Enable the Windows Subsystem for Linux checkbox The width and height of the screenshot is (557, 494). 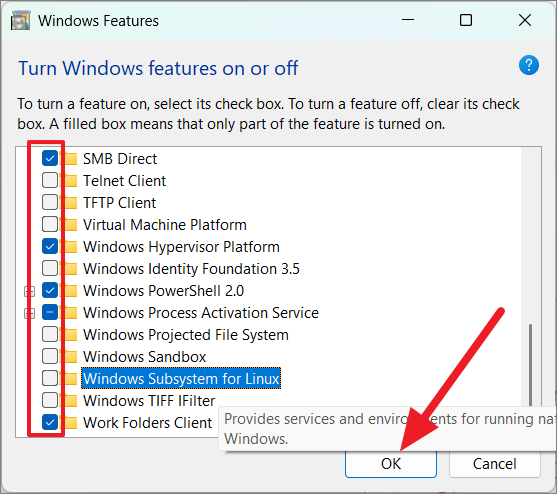click(x=50, y=378)
